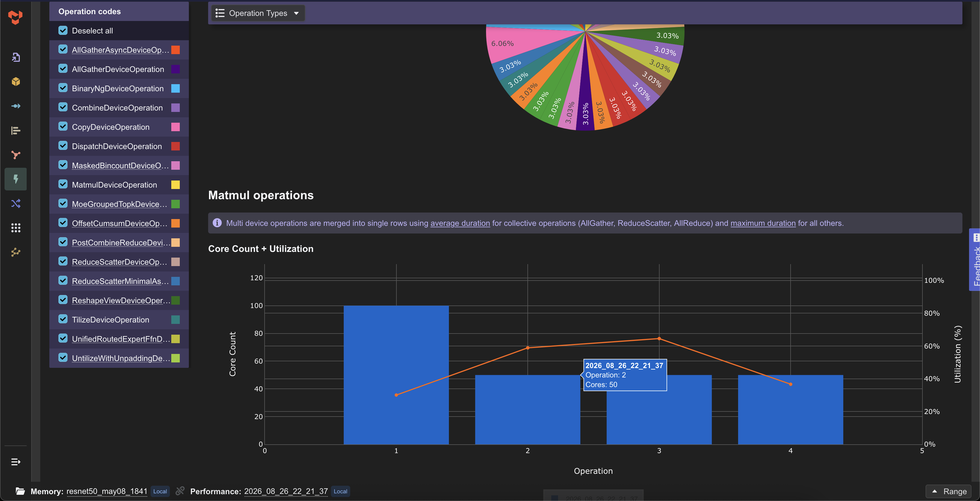
Task: Open the red branching graph sidebar icon
Action: [16, 155]
